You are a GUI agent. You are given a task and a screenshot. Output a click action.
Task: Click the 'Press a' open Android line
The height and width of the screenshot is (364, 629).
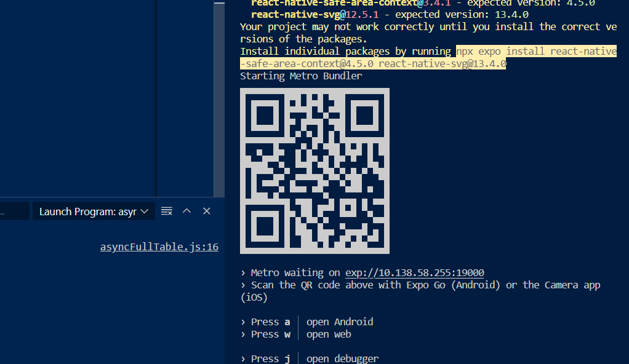tap(307, 322)
